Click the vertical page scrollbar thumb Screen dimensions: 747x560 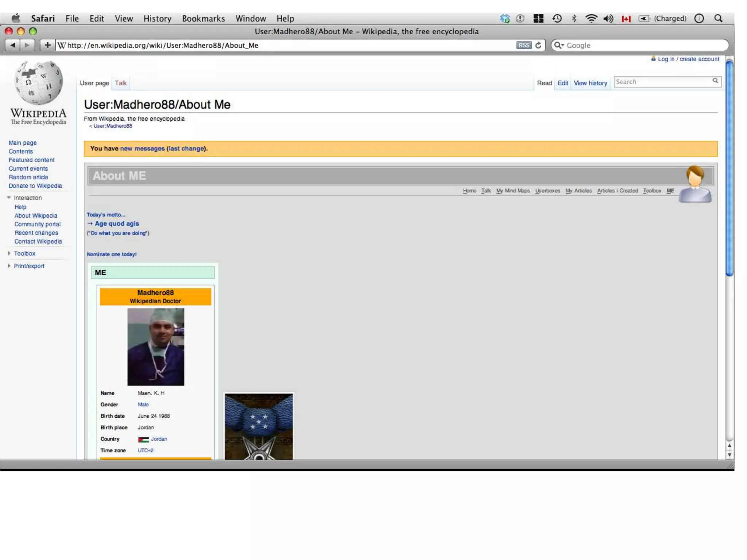(729, 168)
